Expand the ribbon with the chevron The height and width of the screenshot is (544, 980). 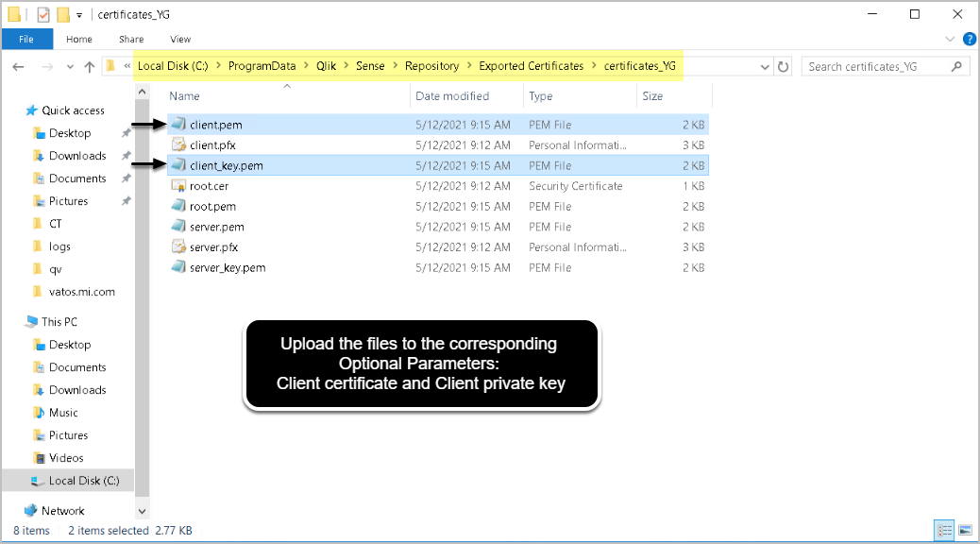click(x=950, y=39)
